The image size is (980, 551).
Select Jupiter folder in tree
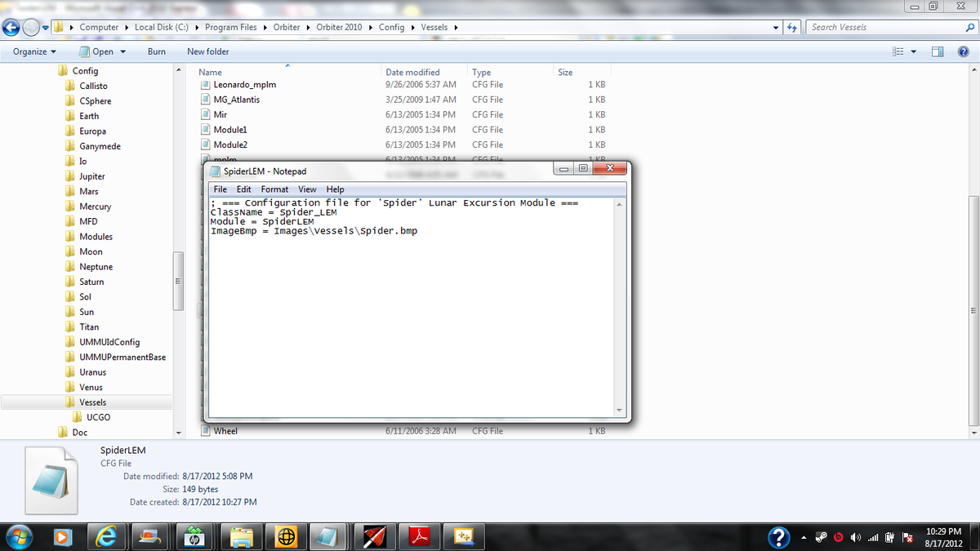pyautogui.click(x=91, y=176)
